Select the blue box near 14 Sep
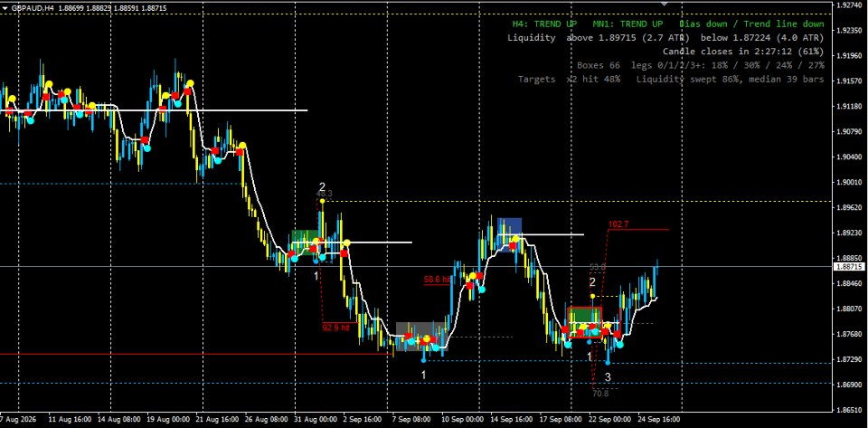This screenshot has height=428, width=868. click(x=509, y=234)
